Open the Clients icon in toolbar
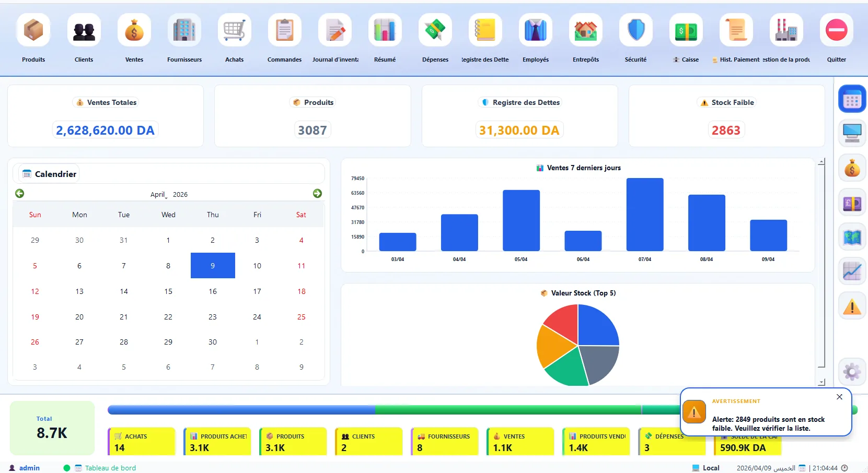This screenshot has width=868, height=473. pos(84,30)
